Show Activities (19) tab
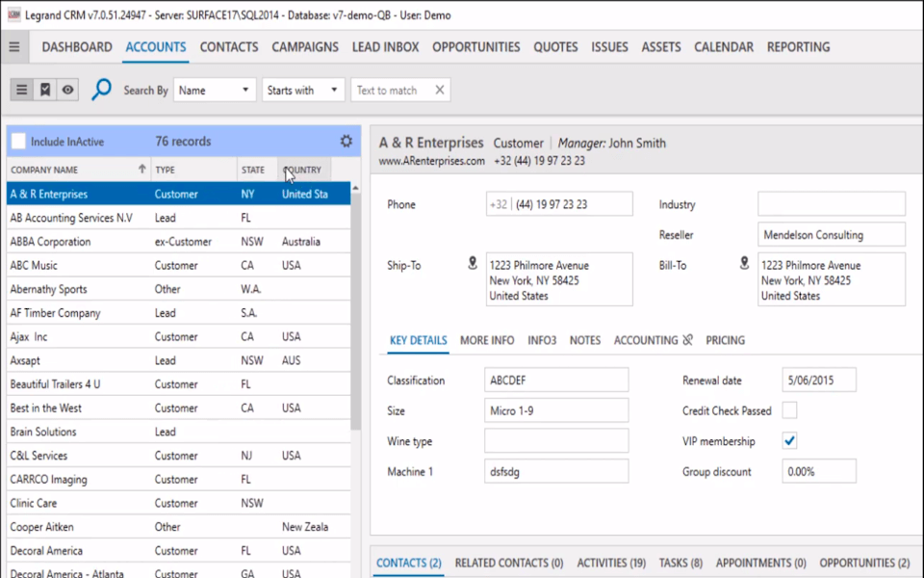This screenshot has width=924, height=578. [611, 563]
